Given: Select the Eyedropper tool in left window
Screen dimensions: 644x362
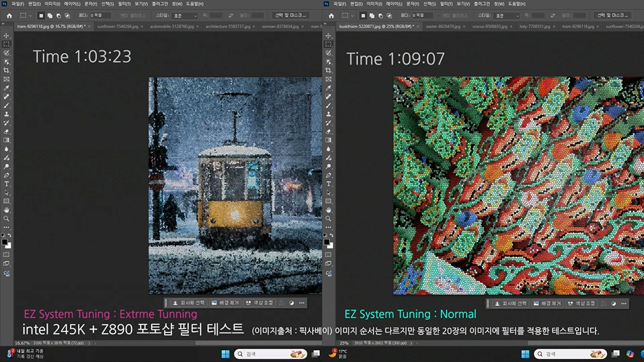Looking at the screenshot, I should point(6,88).
